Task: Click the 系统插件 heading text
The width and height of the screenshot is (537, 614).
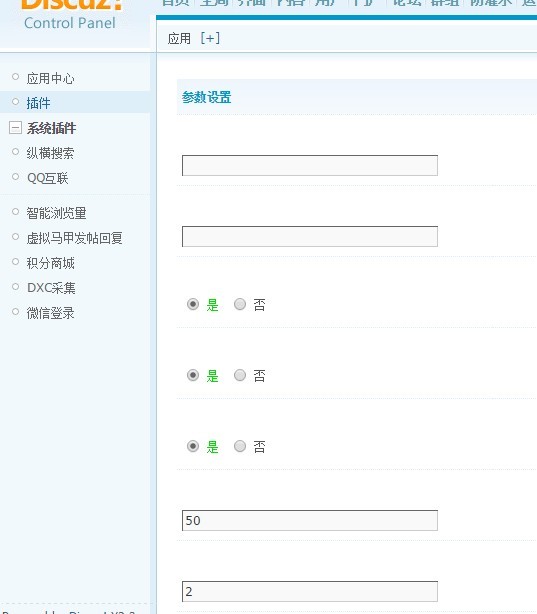Action: [x=51, y=128]
